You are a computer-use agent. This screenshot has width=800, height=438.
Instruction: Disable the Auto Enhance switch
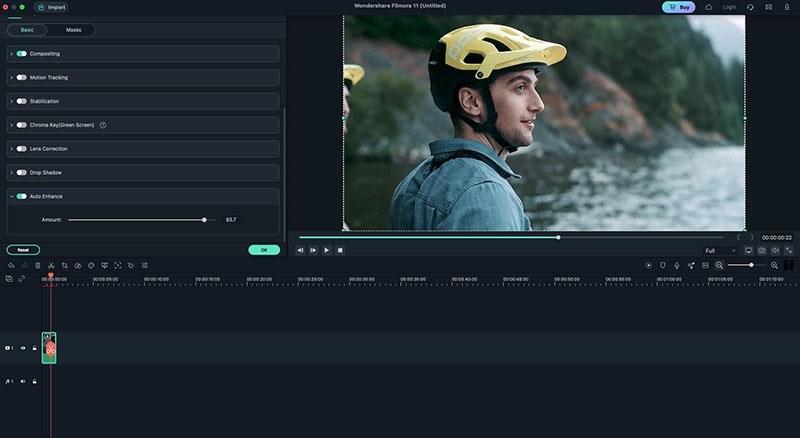click(x=21, y=196)
